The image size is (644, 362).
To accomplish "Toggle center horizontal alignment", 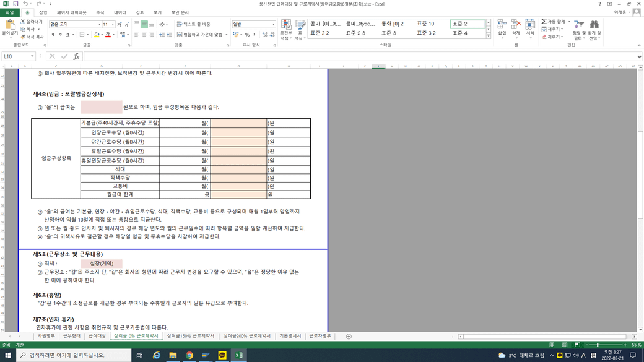I will pos(144,35).
